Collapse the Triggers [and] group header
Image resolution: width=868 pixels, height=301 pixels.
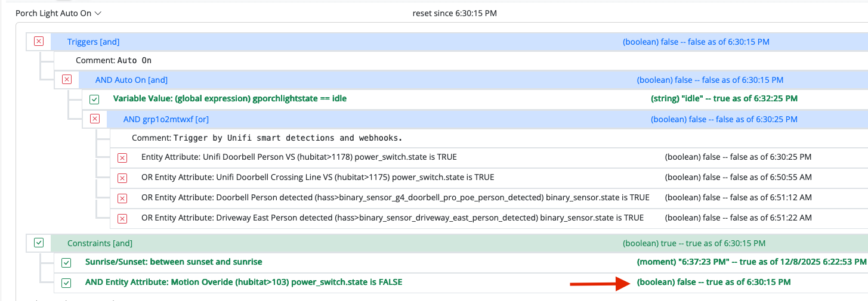[93, 42]
